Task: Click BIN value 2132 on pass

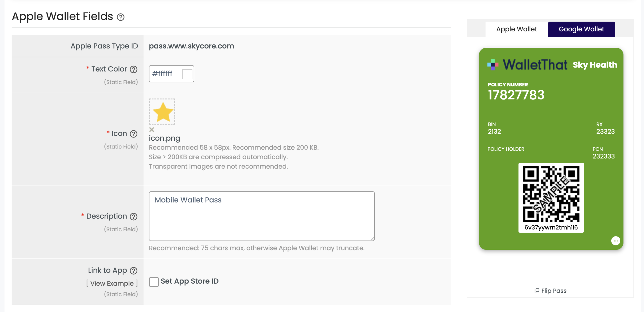Action: 494,131
